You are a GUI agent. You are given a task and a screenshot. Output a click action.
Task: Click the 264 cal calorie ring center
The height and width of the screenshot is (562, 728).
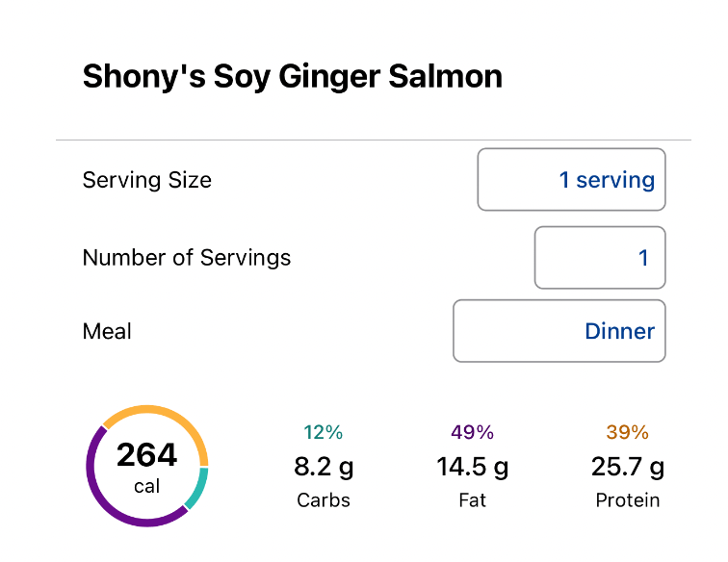pos(146,465)
